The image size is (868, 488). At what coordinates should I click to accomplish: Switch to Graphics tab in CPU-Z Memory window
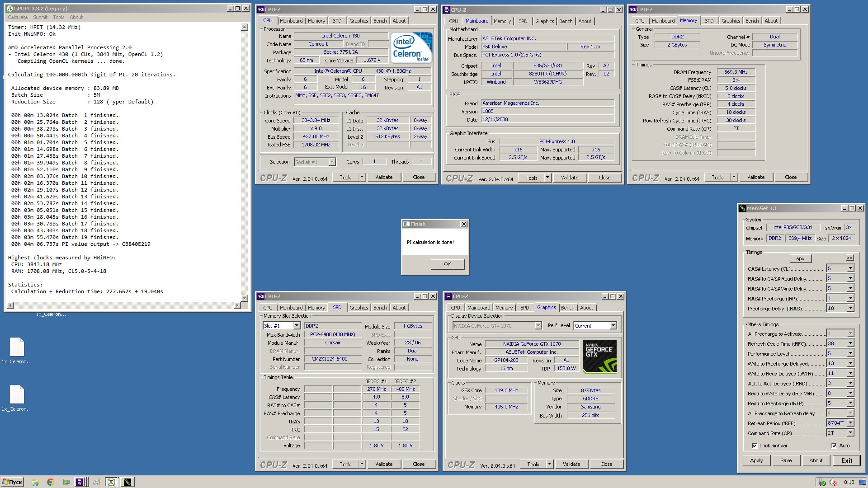pos(731,21)
